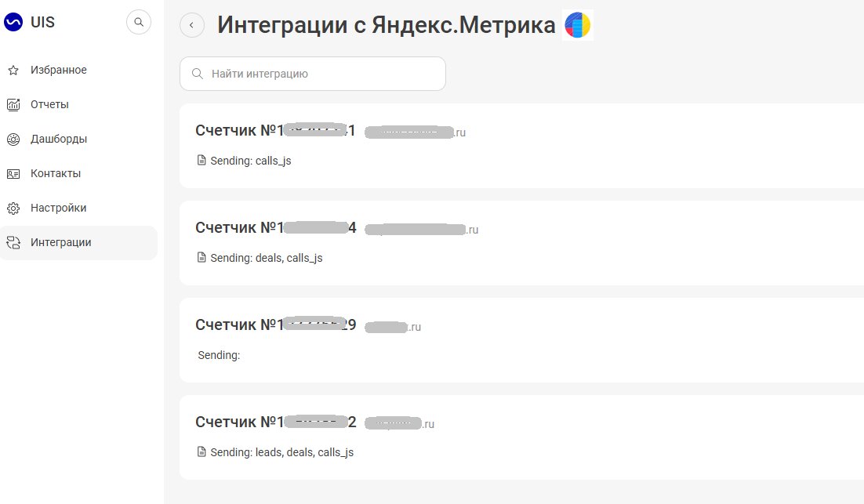Click the Дашборды gauge icon
The width and height of the screenshot is (864, 504).
[x=13, y=139]
